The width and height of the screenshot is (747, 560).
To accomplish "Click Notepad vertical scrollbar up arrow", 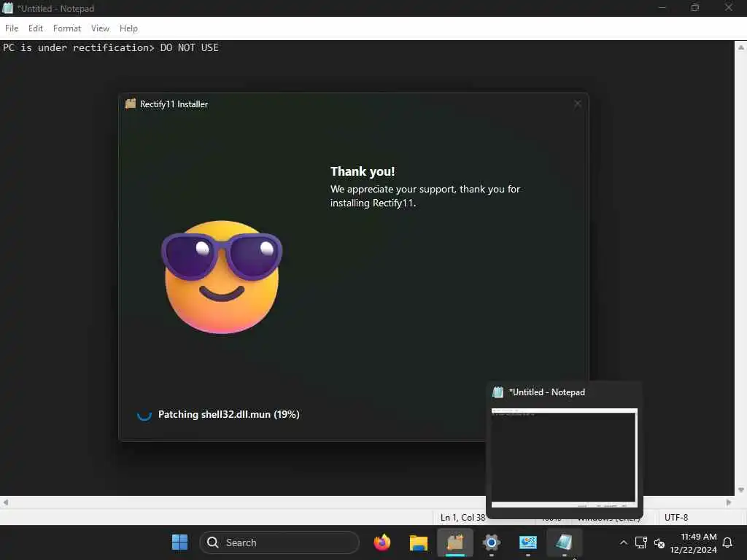I will tap(741, 47).
